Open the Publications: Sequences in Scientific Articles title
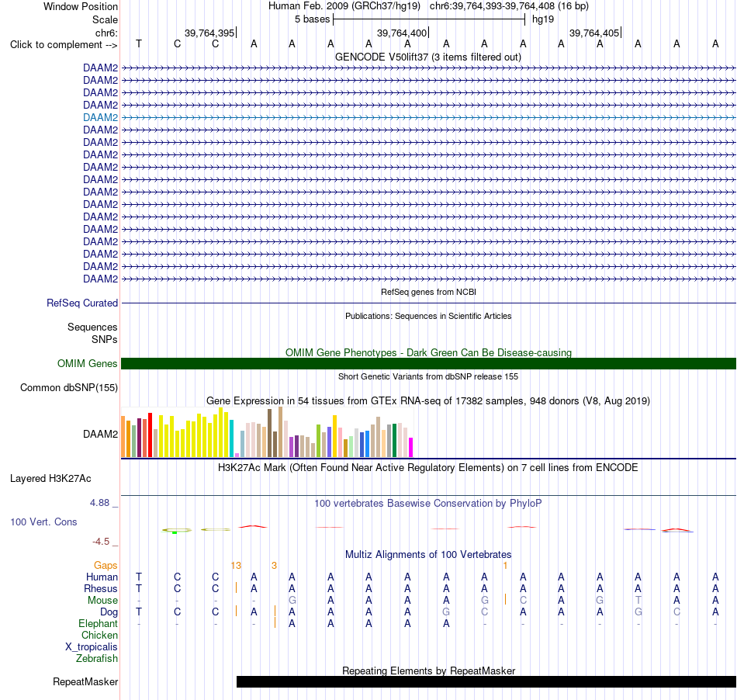Image resolution: width=737 pixels, height=700 pixels. pyautogui.click(x=428, y=316)
